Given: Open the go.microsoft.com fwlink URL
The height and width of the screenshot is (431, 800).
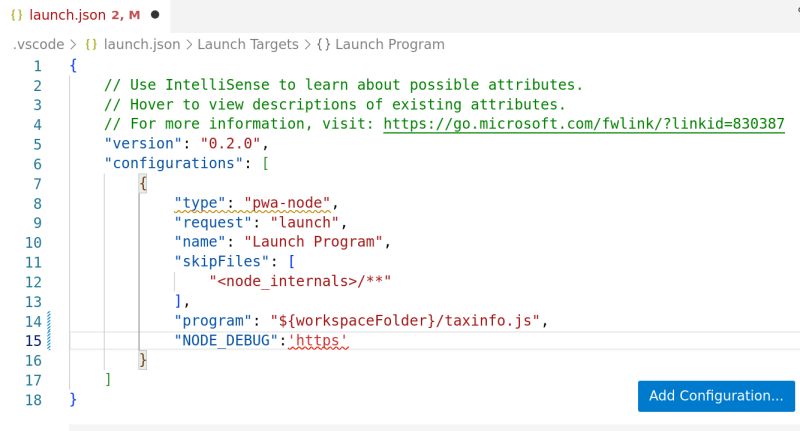Looking at the screenshot, I should (x=584, y=124).
